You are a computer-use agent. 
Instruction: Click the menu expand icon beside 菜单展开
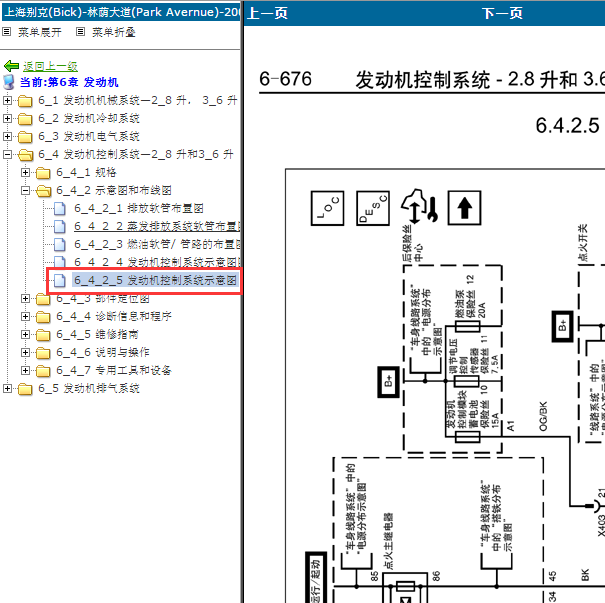tap(7, 32)
